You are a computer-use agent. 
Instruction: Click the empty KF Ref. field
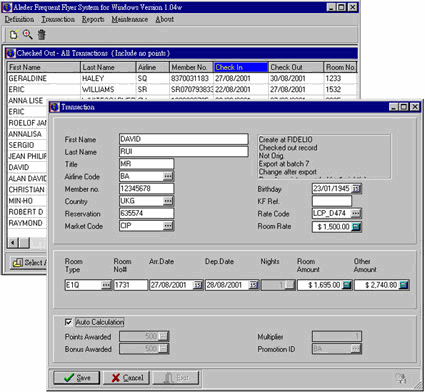[332, 201]
